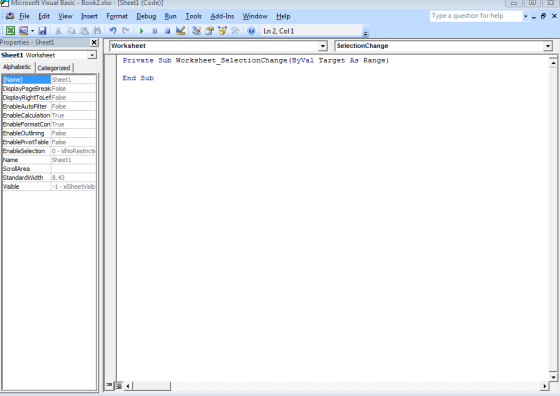Close the Properties - Sheet1 panel
560x396 pixels.
click(x=94, y=42)
